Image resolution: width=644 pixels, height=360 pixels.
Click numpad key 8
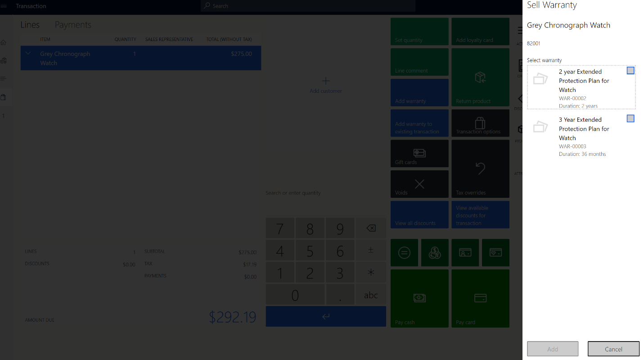[x=310, y=228]
